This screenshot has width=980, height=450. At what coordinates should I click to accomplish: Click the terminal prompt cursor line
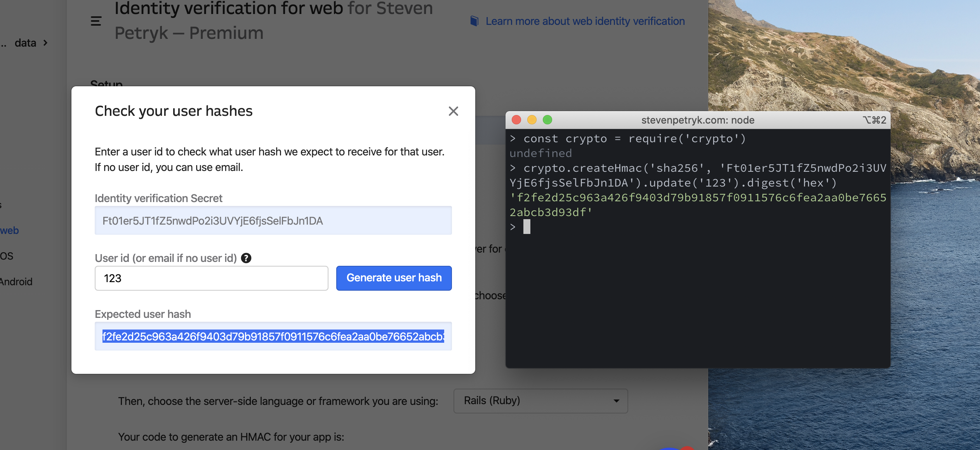click(x=526, y=227)
